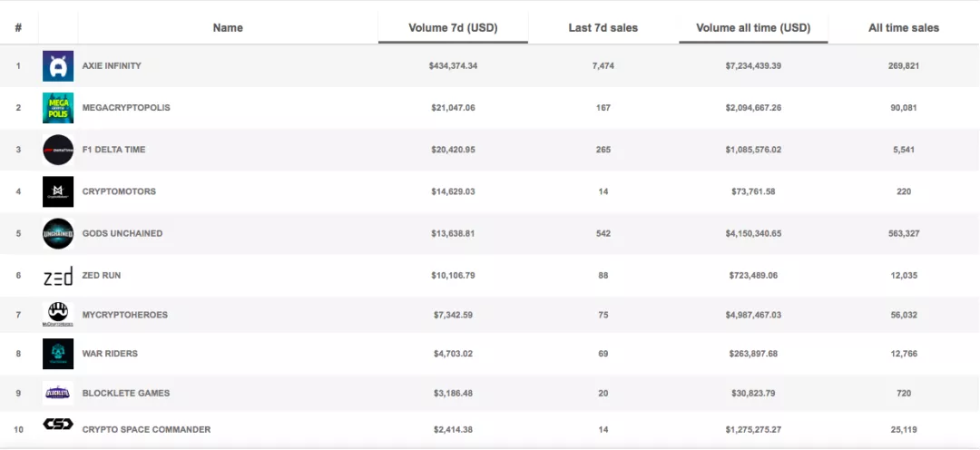Sort table by Last 7d sales

click(x=603, y=28)
